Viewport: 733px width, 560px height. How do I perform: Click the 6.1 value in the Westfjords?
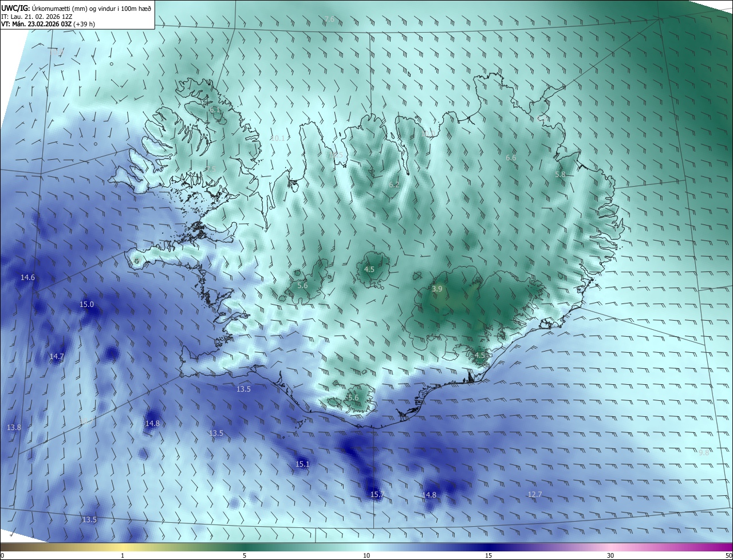tap(215, 109)
